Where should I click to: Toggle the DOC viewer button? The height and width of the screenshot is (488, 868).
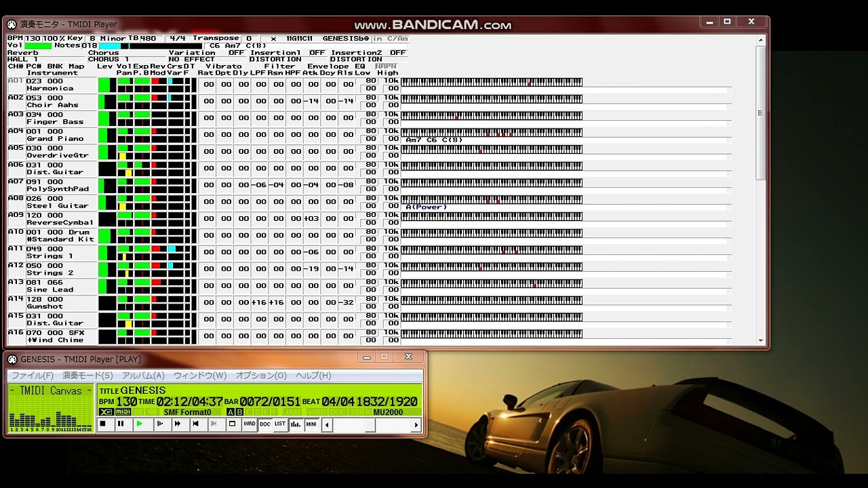(264, 424)
